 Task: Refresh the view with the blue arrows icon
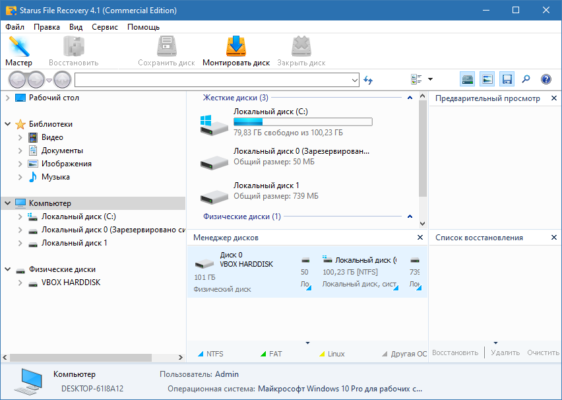[x=368, y=80]
